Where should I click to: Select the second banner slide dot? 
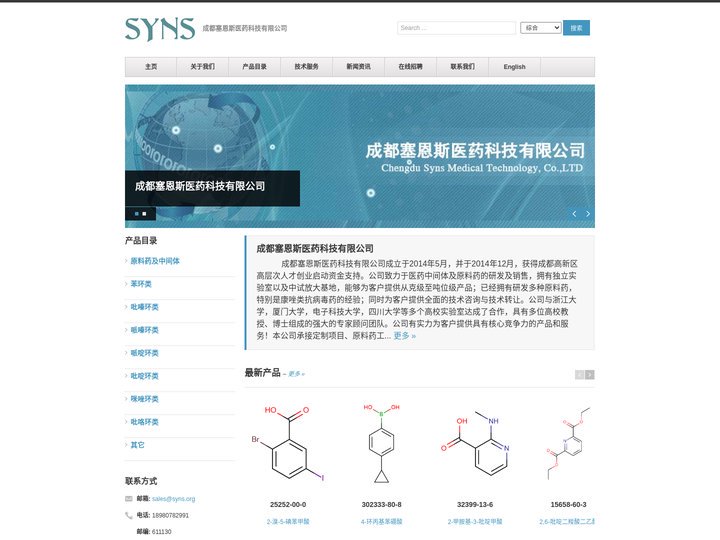tap(144, 214)
